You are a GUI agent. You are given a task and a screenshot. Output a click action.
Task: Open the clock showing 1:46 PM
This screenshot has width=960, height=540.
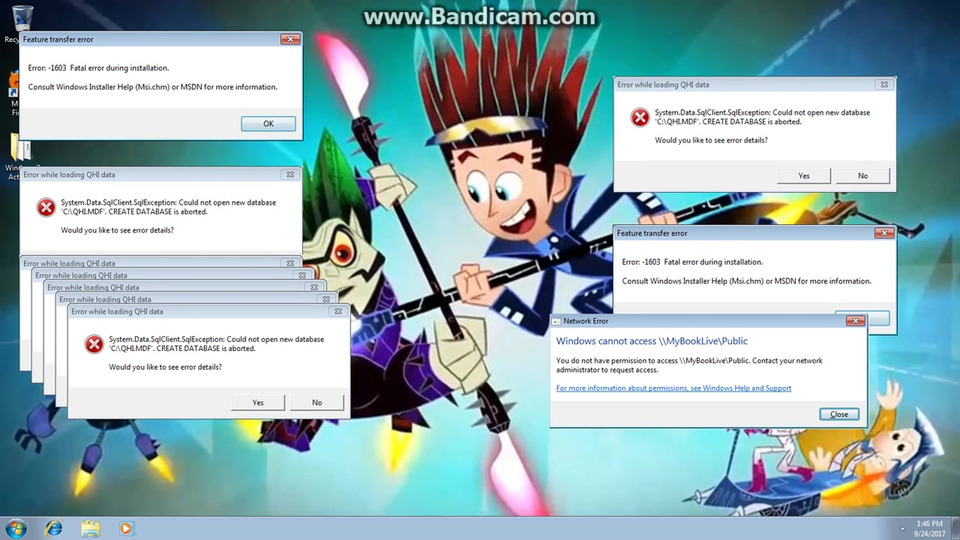[x=929, y=523]
